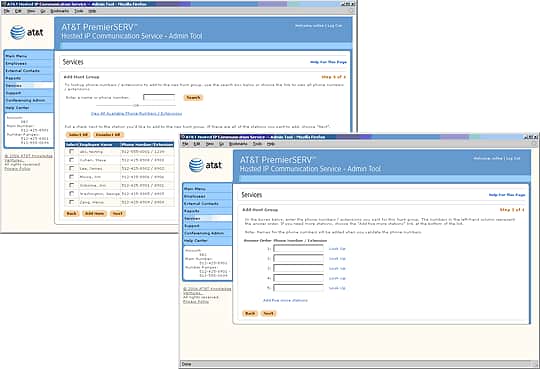Click the Add Items button
The width and height of the screenshot is (540, 369).
[x=94, y=214]
